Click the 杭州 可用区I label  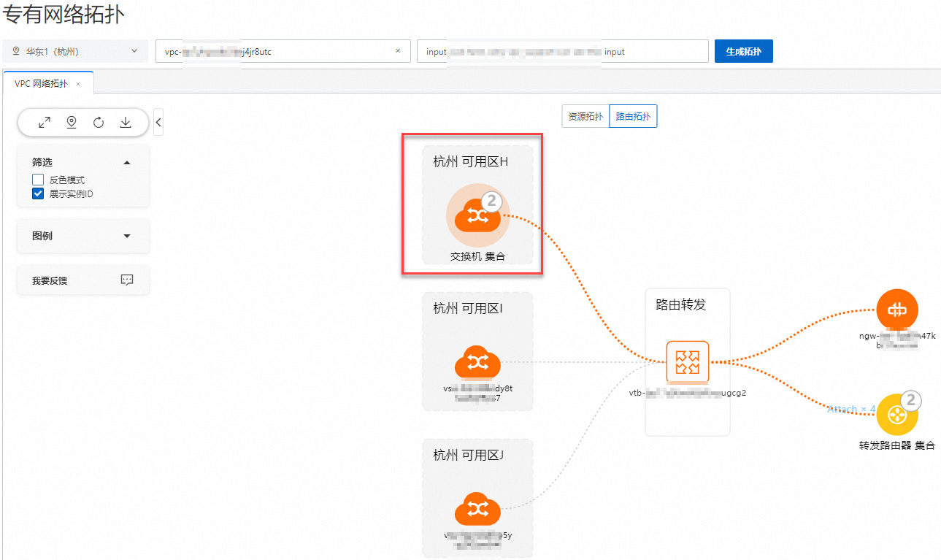click(x=468, y=308)
